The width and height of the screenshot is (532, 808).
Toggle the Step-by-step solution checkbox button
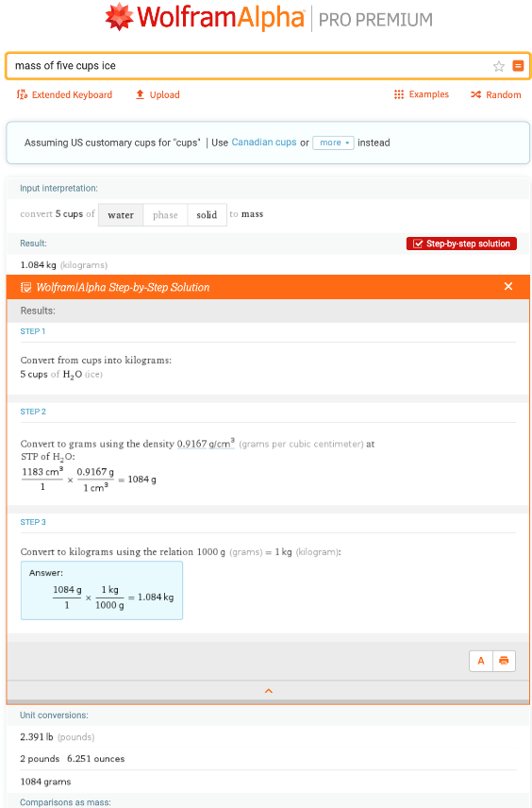pos(461,244)
